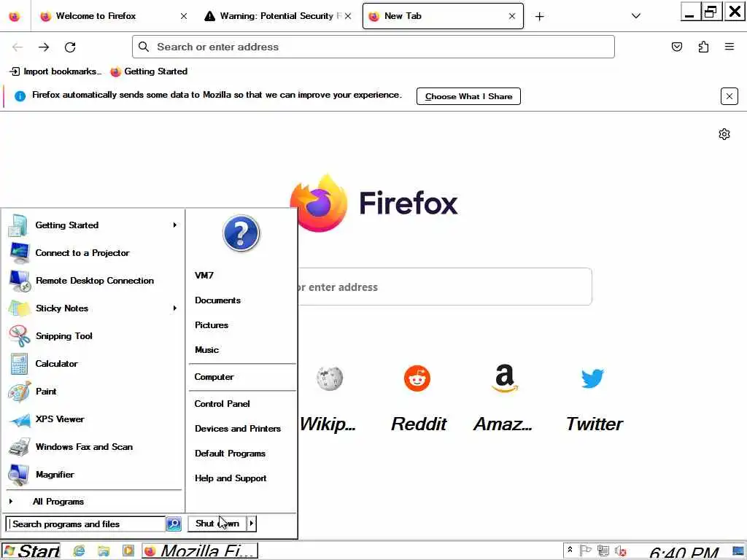
Task: Expand Getting Started submenu arrow
Action: 175,225
